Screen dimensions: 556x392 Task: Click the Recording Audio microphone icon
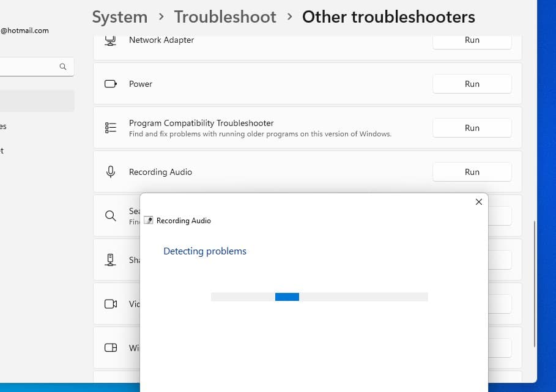pos(111,172)
